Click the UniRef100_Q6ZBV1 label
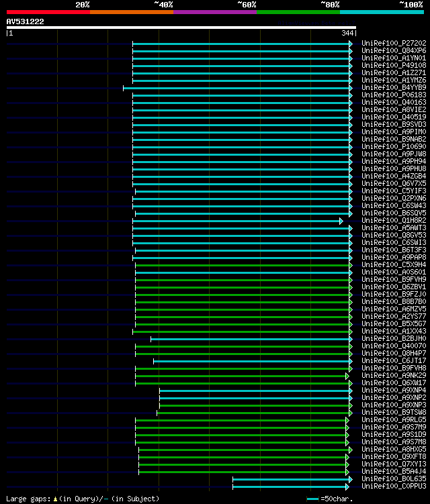430x504 pixels. coord(394,287)
